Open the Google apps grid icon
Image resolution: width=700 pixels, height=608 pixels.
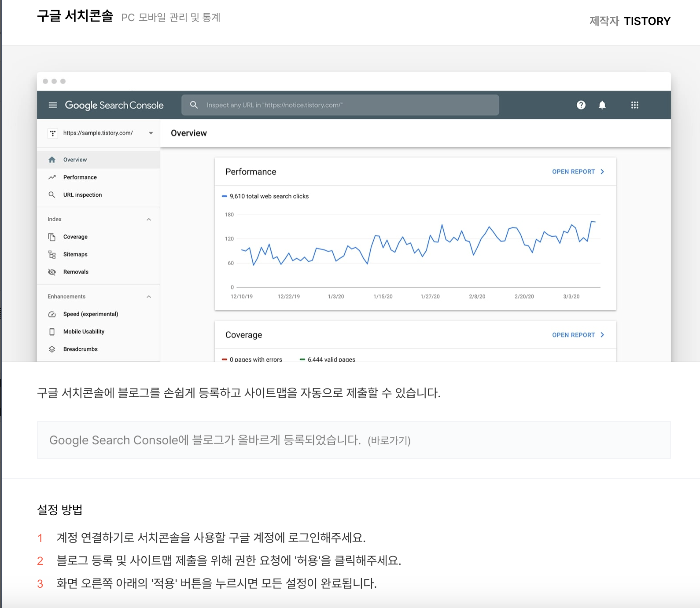(635, 105)
